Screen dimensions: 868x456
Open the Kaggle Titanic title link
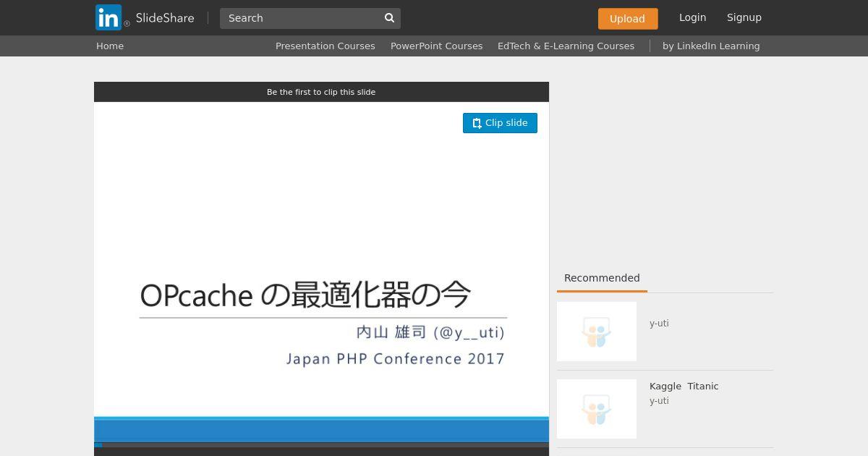(x=684, y=386)
